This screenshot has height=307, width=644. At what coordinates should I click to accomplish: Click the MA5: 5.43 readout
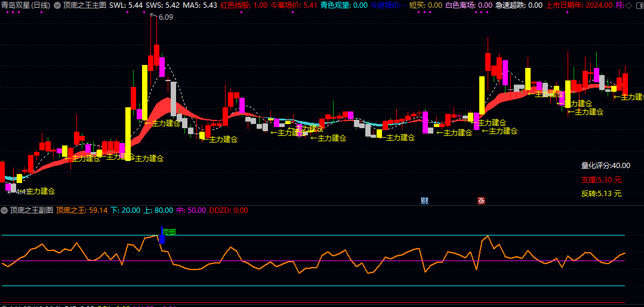click(199, 5)
